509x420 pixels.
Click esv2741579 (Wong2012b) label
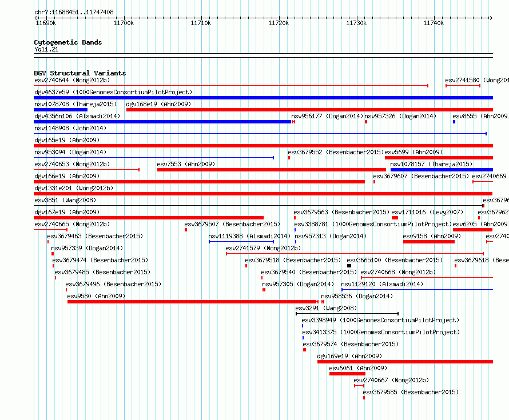263,248
